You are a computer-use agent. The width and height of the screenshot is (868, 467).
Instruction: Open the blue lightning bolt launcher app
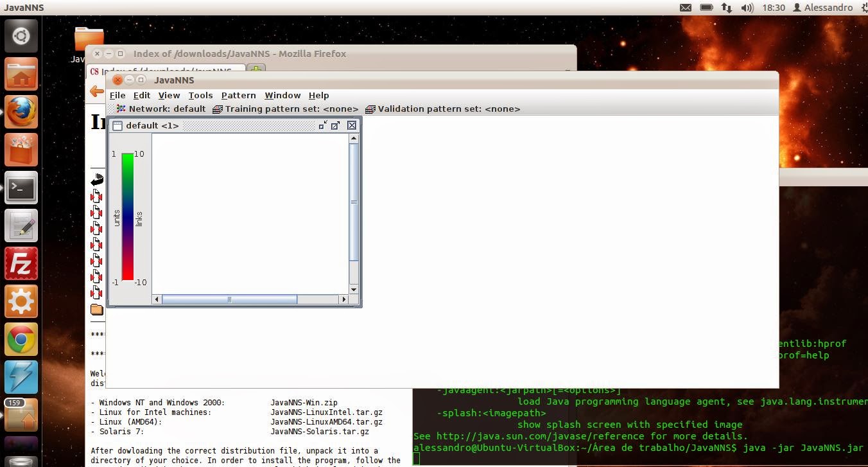click(x=21, y=378)
